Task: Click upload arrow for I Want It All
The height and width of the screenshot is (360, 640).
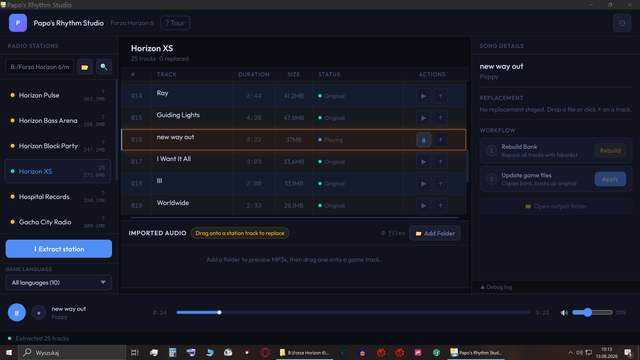Action: point(440,162)
